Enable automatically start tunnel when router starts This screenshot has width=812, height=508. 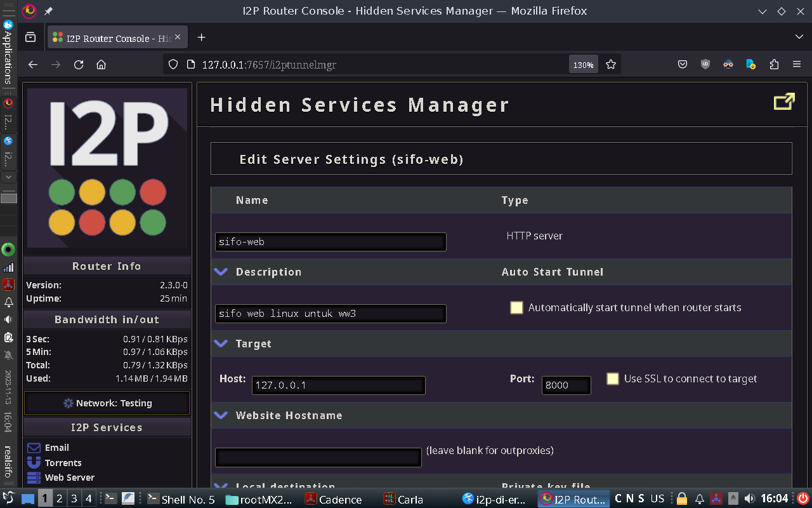point(517,307)
